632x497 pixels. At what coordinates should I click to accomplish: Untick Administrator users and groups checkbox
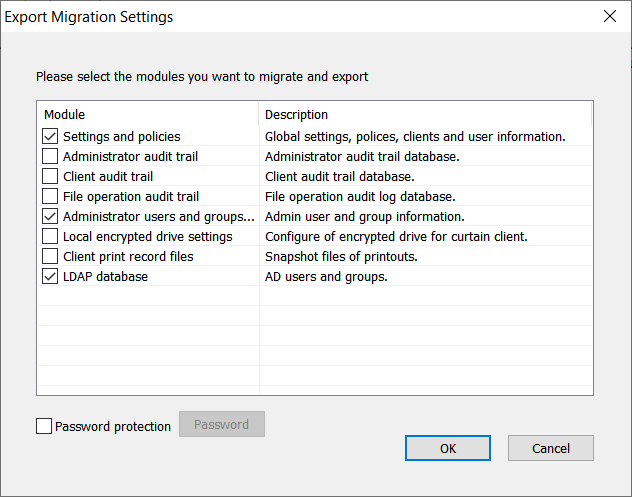[50, 216]
